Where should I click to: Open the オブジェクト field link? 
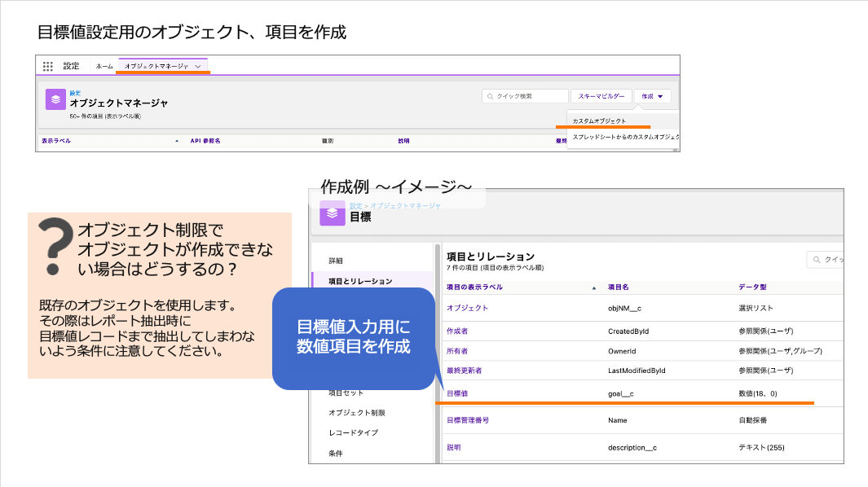(x=467, y=309)
